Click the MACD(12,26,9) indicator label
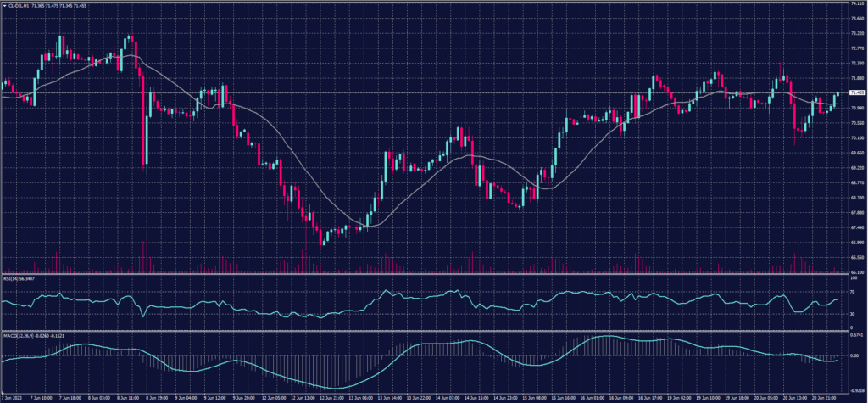 pyautogui.click(x=17, y=333)
